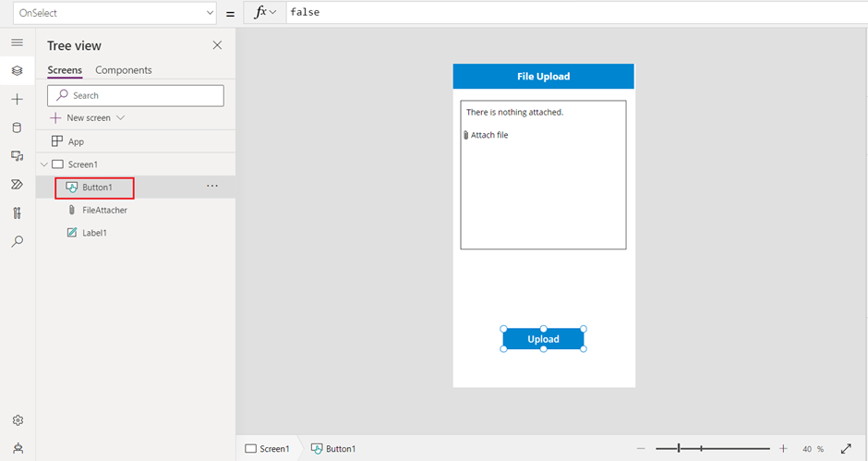This screenshot has height=461, width=868.
Task: Open the Tree view layers icon
Action: 17,71
